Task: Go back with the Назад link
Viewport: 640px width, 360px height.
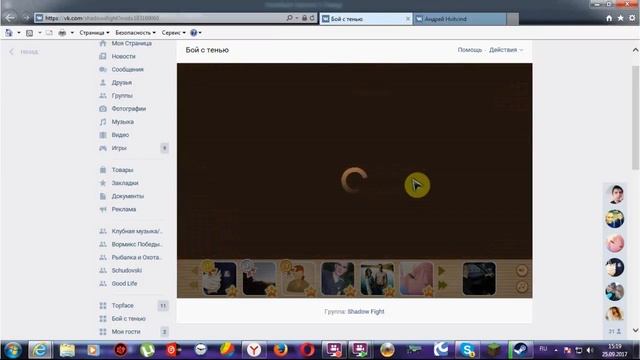Action: pos(24,51)
